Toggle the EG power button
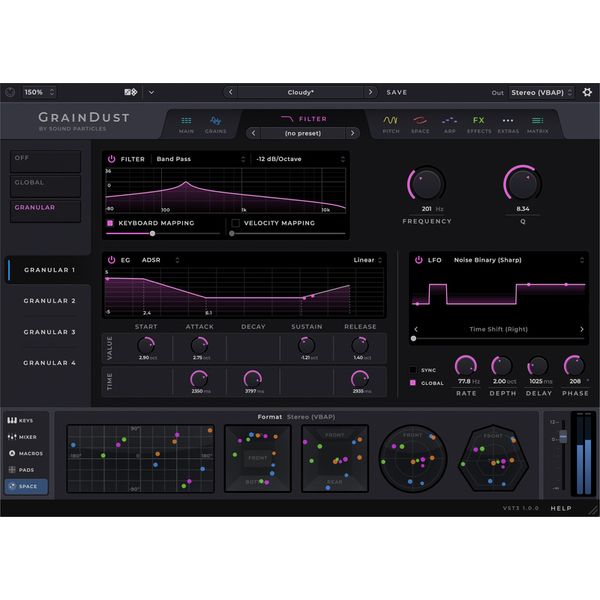Viewport: 600px width, 600px height. 111,260
